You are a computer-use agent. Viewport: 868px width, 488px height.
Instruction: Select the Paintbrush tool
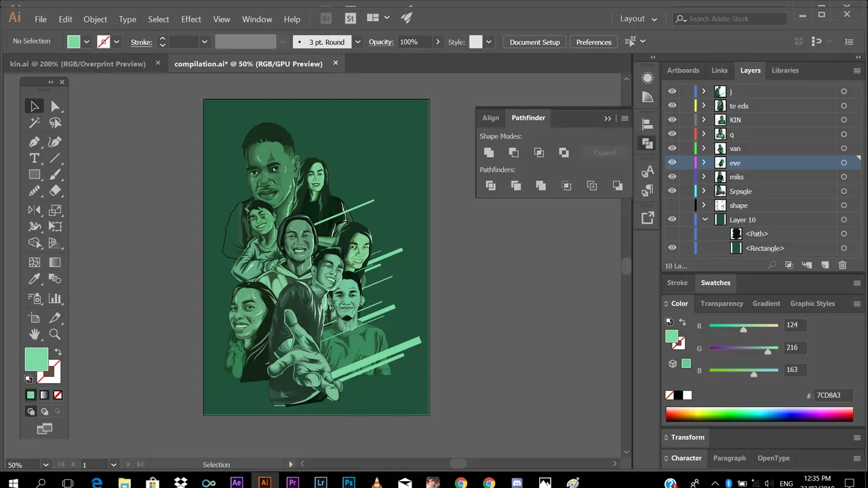[56, 175]
